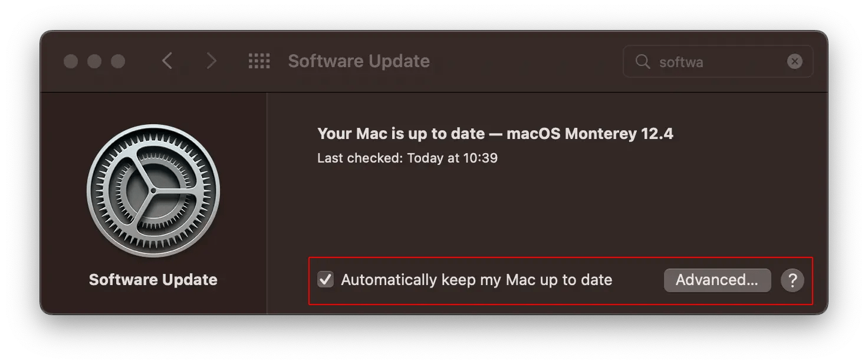
Task: Select the Last checked timestamp text
Action: coord(407,158)
